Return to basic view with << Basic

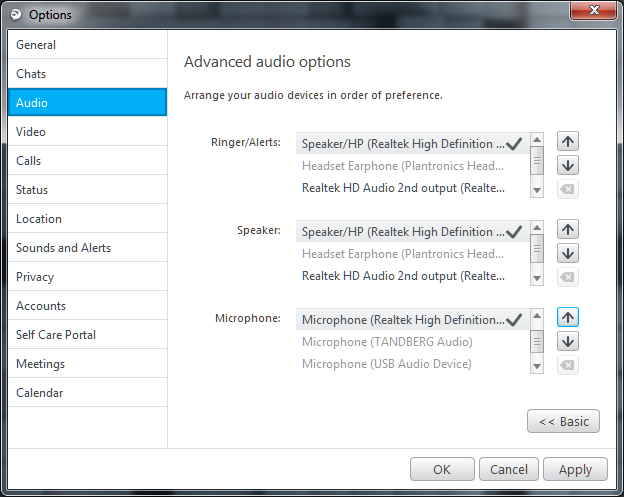[x=563, y=421]
